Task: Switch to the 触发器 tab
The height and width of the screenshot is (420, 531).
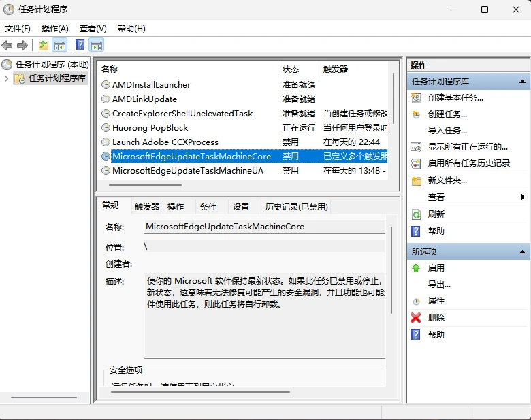Action: [147, 207]
